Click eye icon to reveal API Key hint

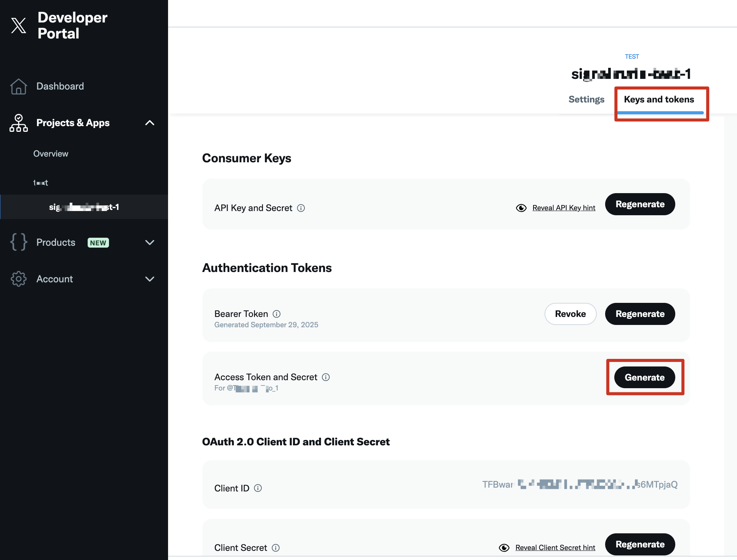tap(521, 208)
